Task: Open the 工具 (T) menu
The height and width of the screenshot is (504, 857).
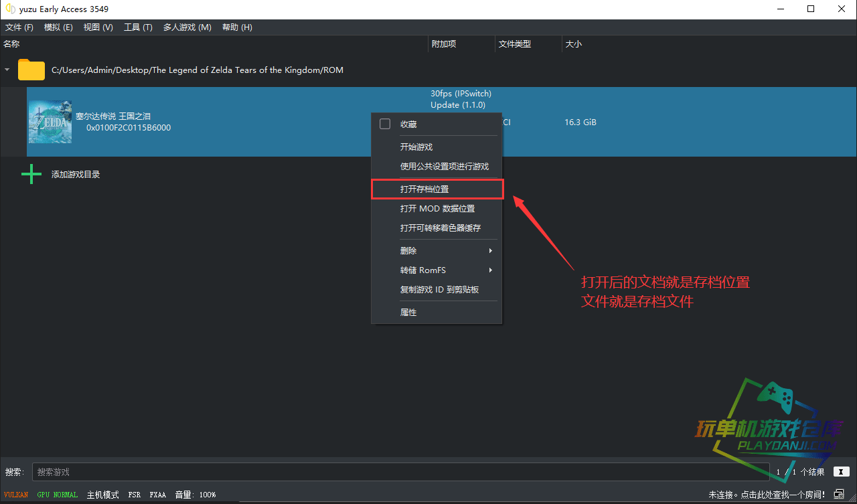Action: 138,27
